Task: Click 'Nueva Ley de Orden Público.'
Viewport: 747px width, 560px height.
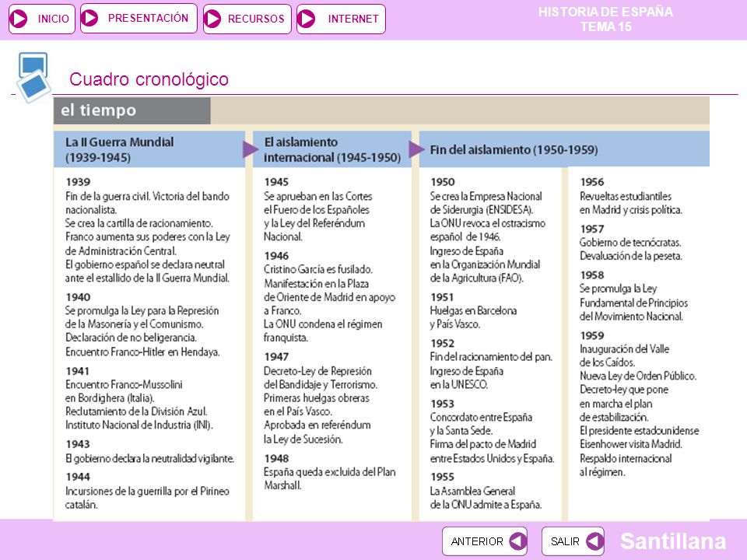Action: (x=638, y=376)
